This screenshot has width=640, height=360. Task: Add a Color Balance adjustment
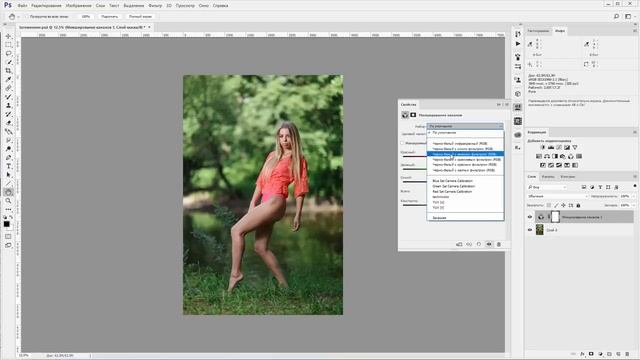pos(547,156)
